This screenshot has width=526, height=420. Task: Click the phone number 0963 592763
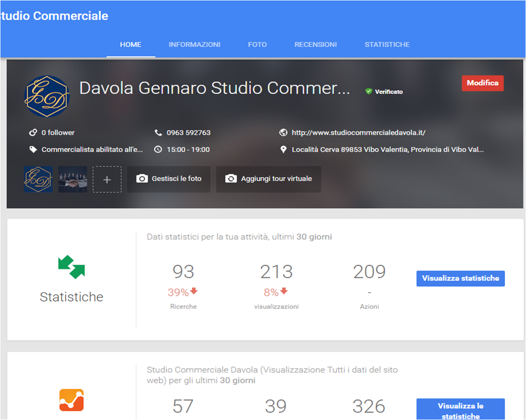pos(189,132)
